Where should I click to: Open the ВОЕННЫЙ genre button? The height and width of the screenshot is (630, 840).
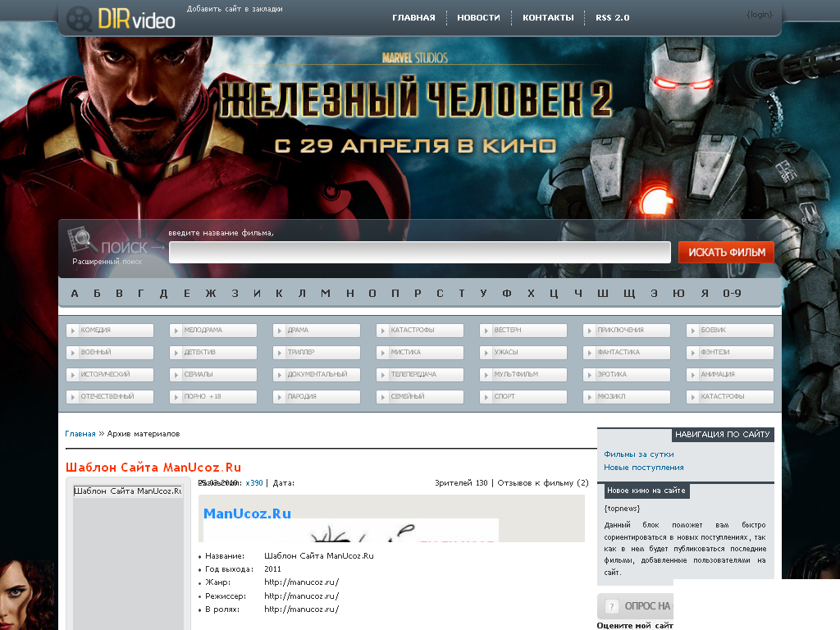pyautogui.click(x=110, y=353)
